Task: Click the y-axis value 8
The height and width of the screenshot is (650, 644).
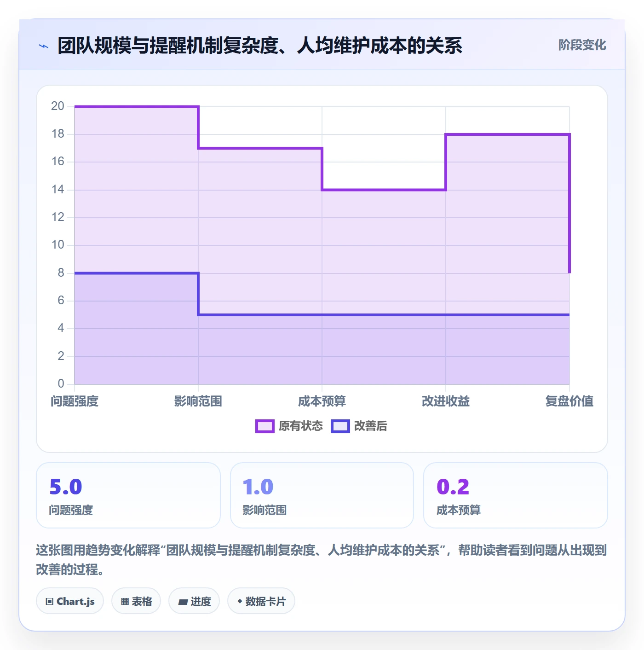Action: pos(61,273)
